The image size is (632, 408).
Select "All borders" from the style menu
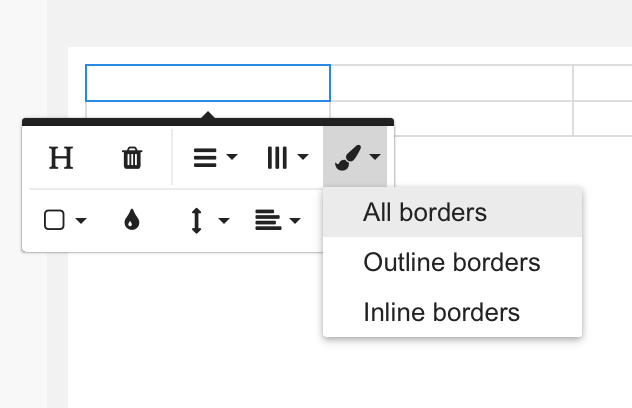point(425,212)
